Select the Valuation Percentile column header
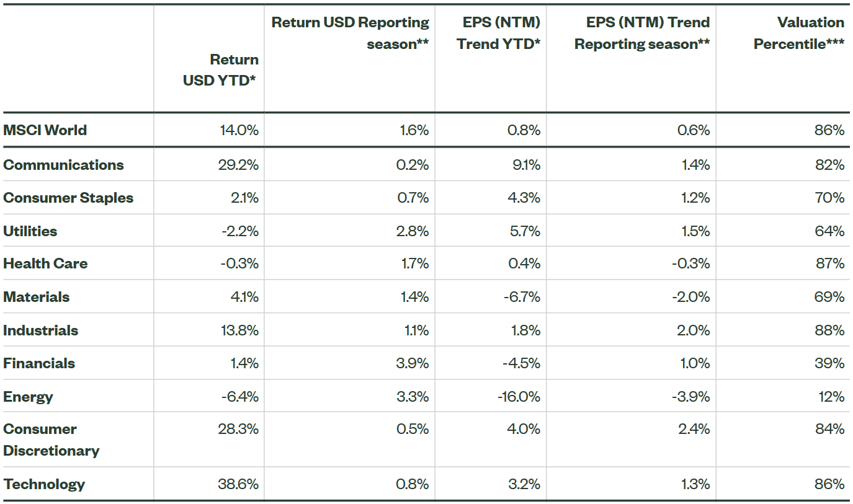The image size is (853, 504). (x=798, y=33)
